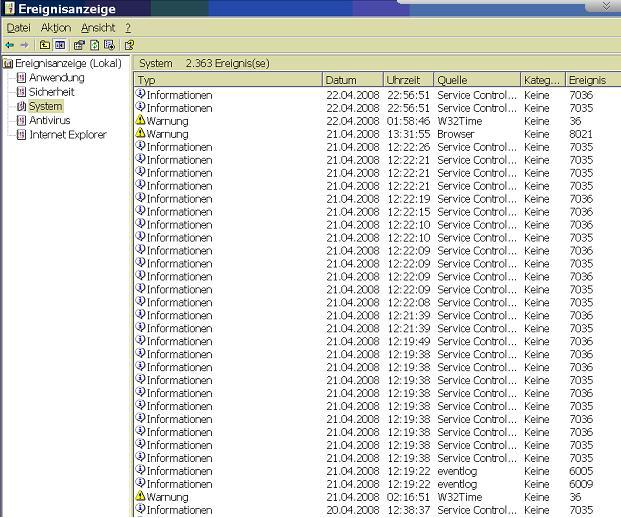Open the Anwendung log
Image resolution: width=621 pixels, height=518 pixels.
pos(57,78)
